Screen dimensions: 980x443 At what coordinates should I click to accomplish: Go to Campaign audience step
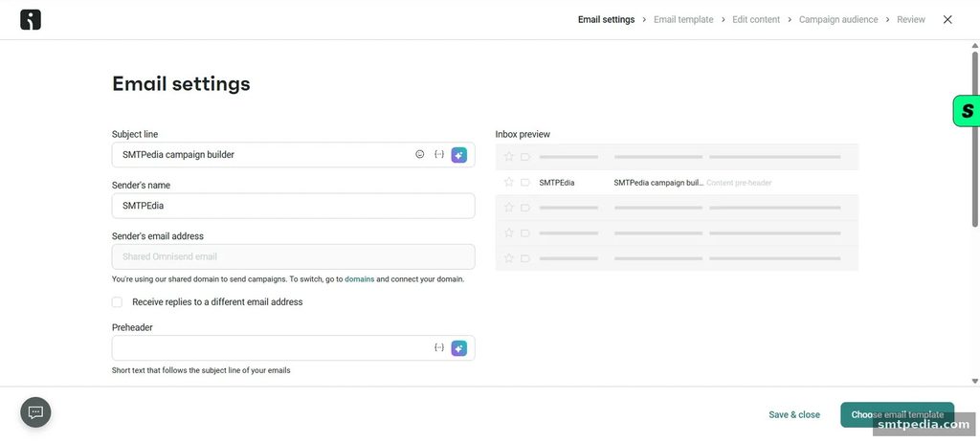[x=838, y=19]
